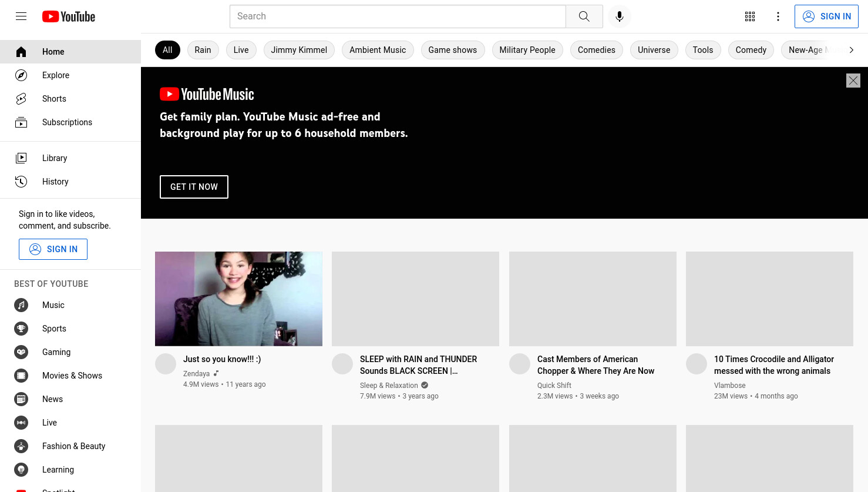Image resolution: width=868 pixels, height=492 pixels.
Task: Click the GET IT NOW button
Action: 194,187
